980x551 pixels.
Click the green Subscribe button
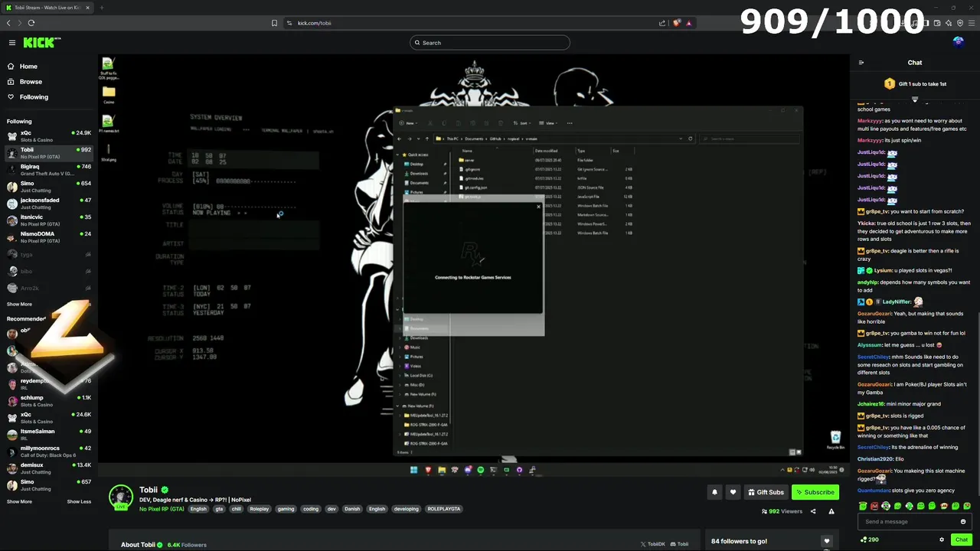coord(815,492)
